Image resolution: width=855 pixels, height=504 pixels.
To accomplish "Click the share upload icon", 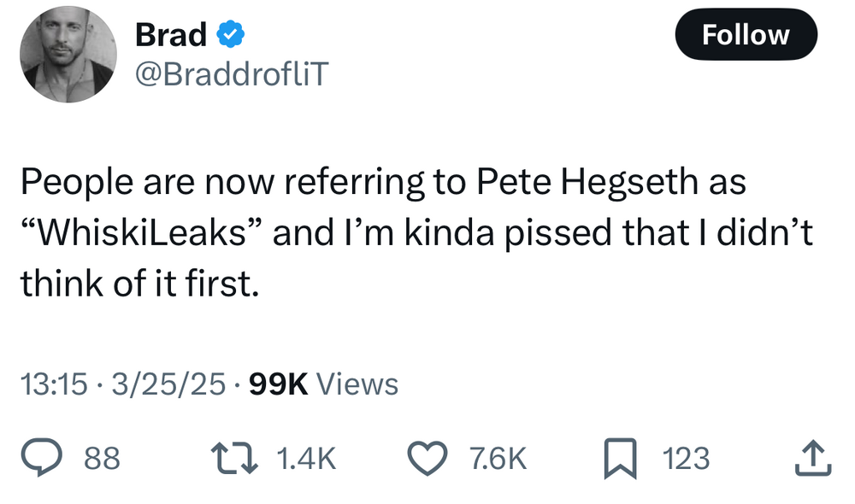I will 812,460.
